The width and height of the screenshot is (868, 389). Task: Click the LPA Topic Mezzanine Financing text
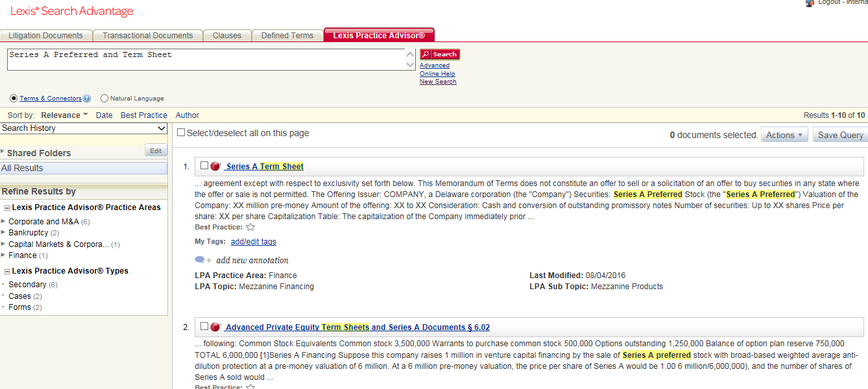(254, 287)
